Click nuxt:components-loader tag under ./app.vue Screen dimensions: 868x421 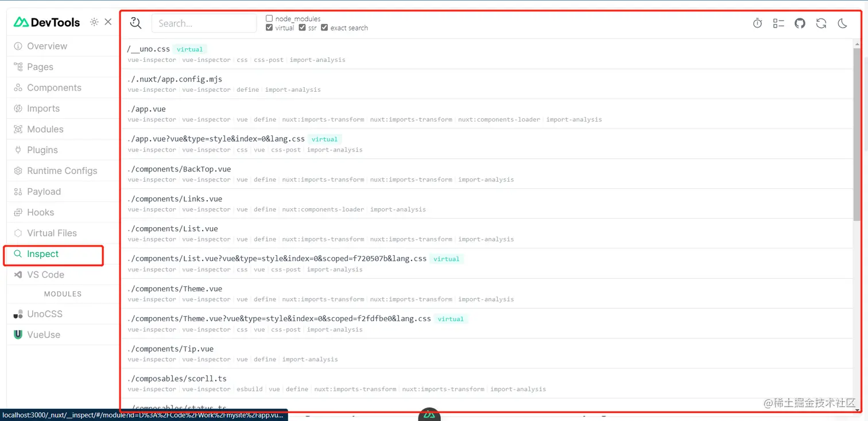point(499,120)
